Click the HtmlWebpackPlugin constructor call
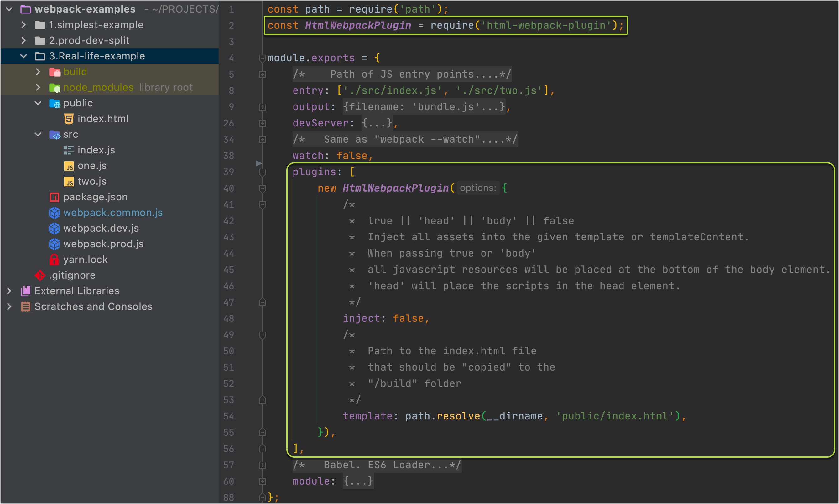 pyautogui.click(x=395, y=188)
